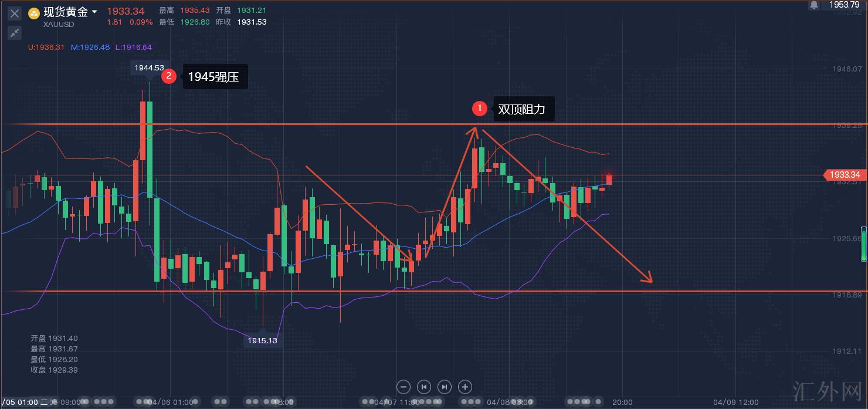Select the lower band L:1916.64 indicator label
The width and height of the screenshot is (868, 409).
pos(133,48)
